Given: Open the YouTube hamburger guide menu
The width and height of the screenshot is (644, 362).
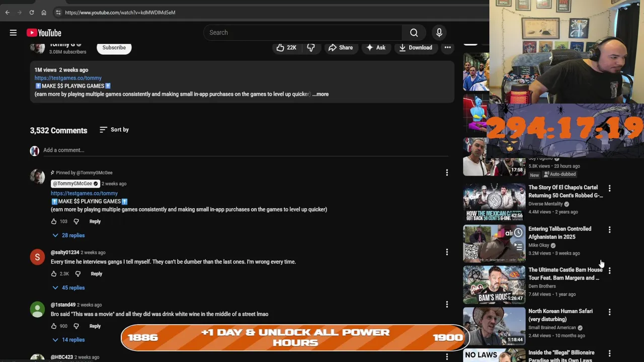Looking at the screenshot, I should coord(13,33).
